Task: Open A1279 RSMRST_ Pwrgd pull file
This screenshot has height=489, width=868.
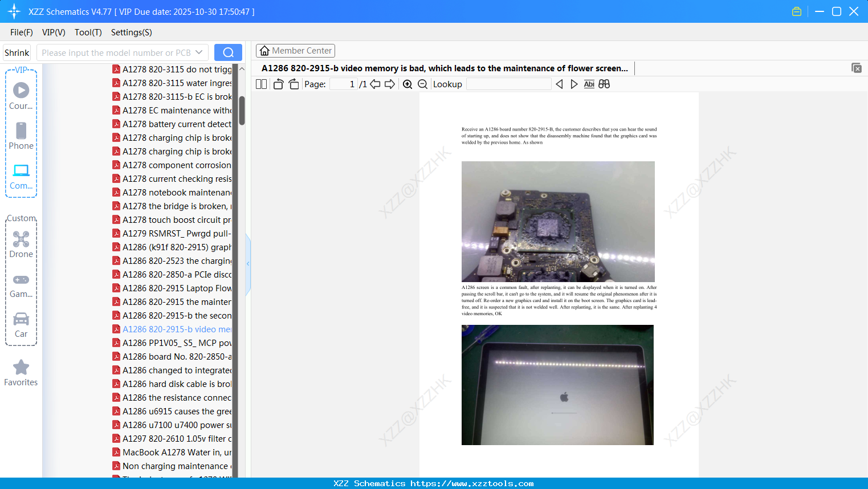Action: coord(172,233)
